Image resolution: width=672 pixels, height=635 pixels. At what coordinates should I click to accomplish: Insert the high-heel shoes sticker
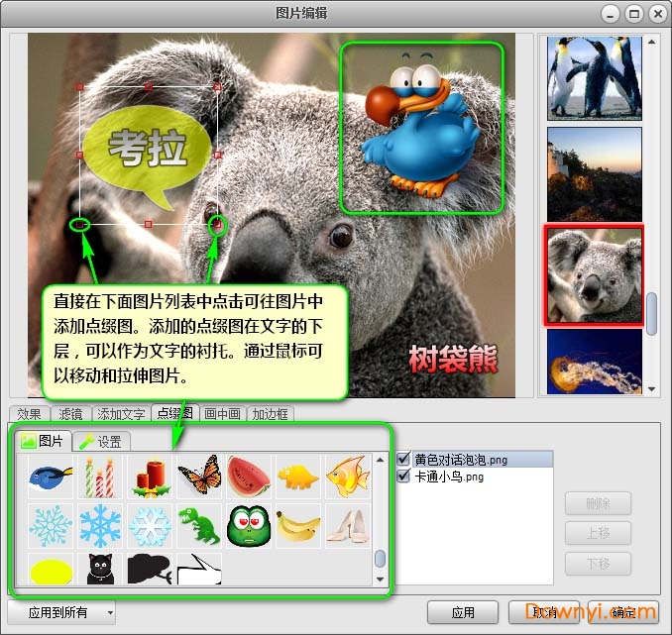coord(347,525)
